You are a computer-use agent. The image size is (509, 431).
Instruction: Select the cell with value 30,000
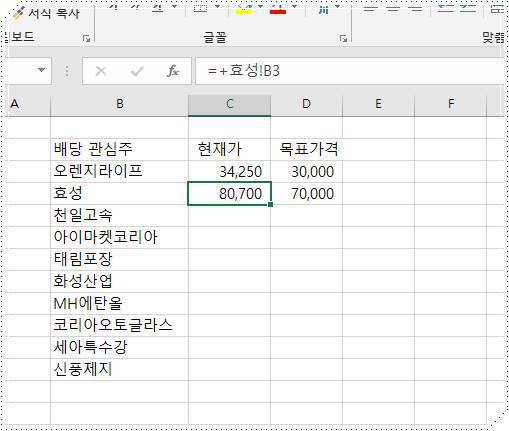coord(306,171)
